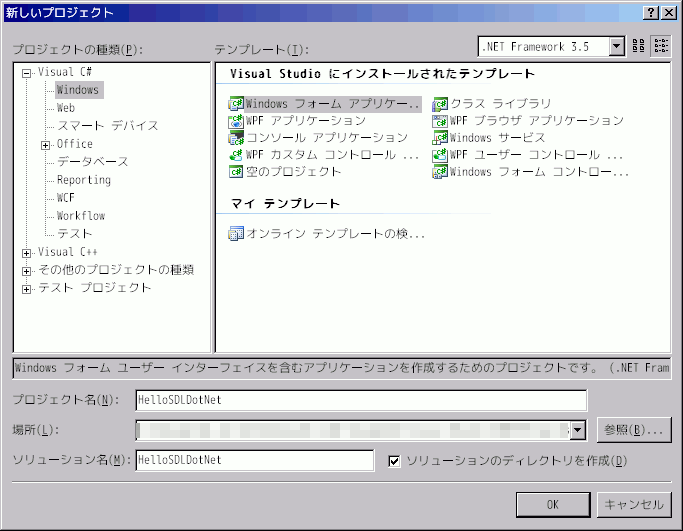Expand the Visual C++ tree node
683x531 pixels.
(x=27, y=253)
